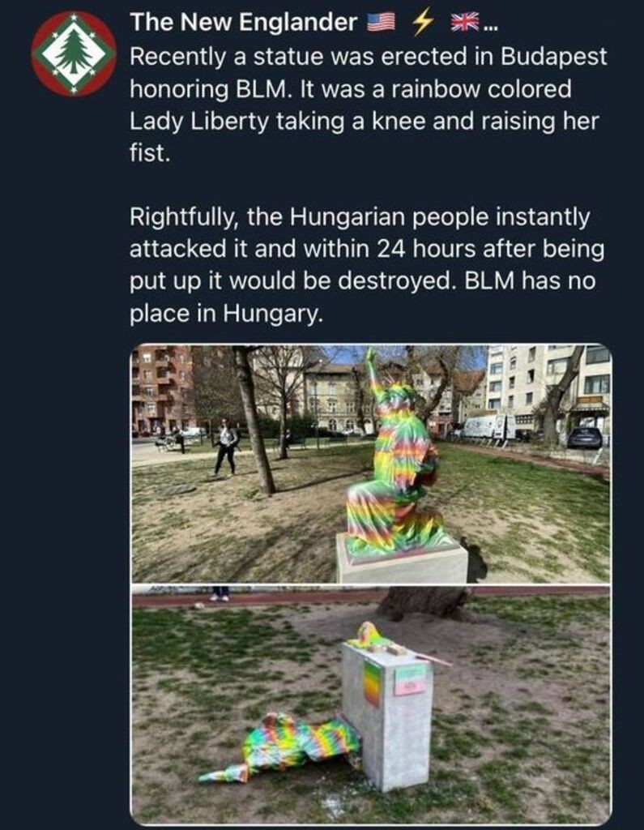
Task: Open the top photo of kneeling statue
Action: coord(370,464)
